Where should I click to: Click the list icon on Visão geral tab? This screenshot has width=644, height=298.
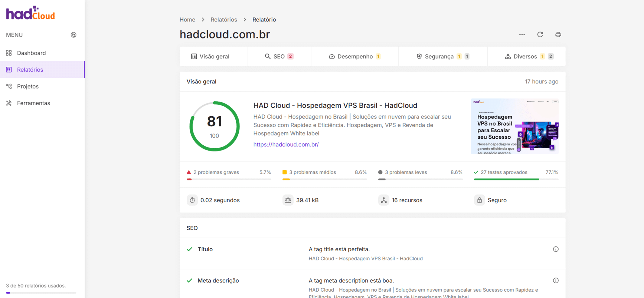coord(194,56)
